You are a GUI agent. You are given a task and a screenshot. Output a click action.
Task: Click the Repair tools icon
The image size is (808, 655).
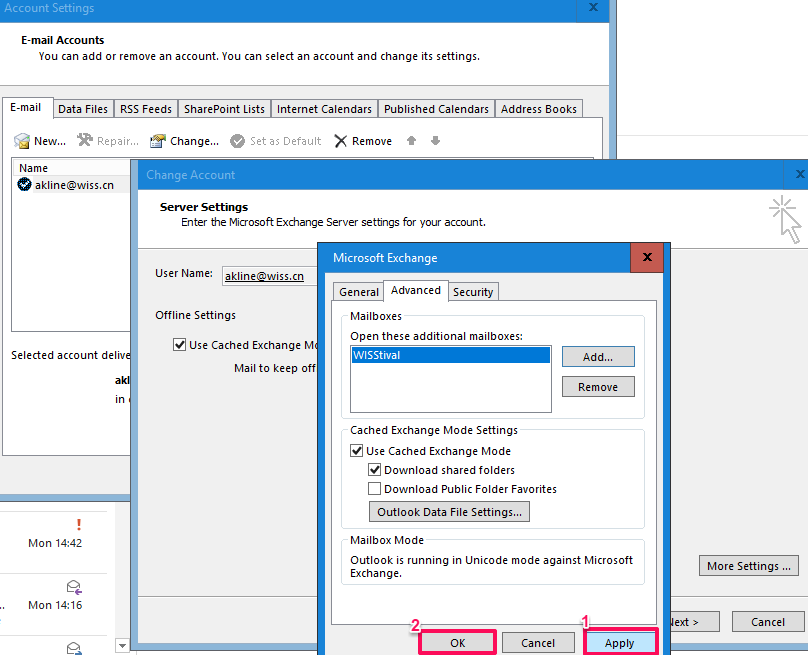[85, 140]
